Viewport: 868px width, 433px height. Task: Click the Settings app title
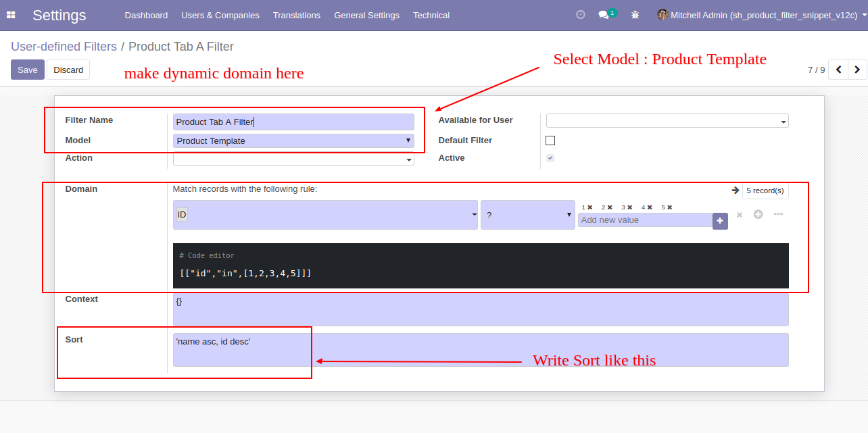tap(59, 15)
